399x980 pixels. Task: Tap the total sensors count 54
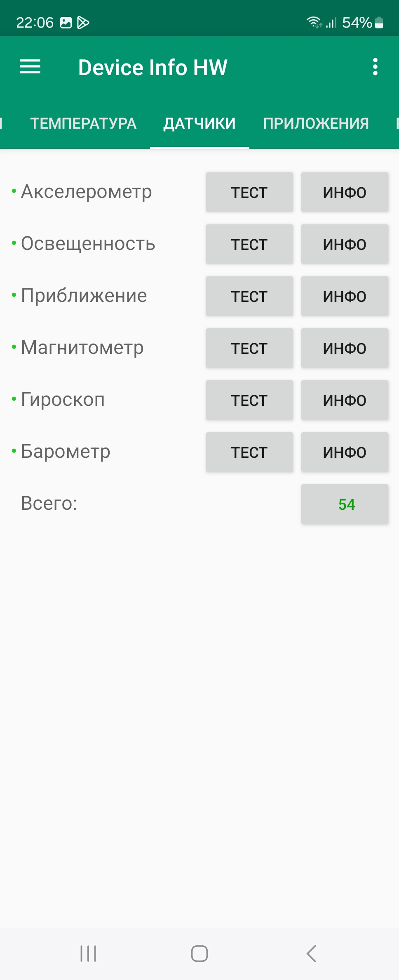pyautogui.click(x=345, y=504)
